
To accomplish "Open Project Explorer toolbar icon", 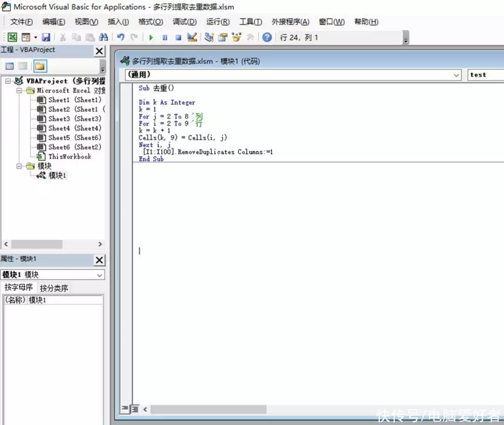I will pyautogui.click(x=209, y=37).
